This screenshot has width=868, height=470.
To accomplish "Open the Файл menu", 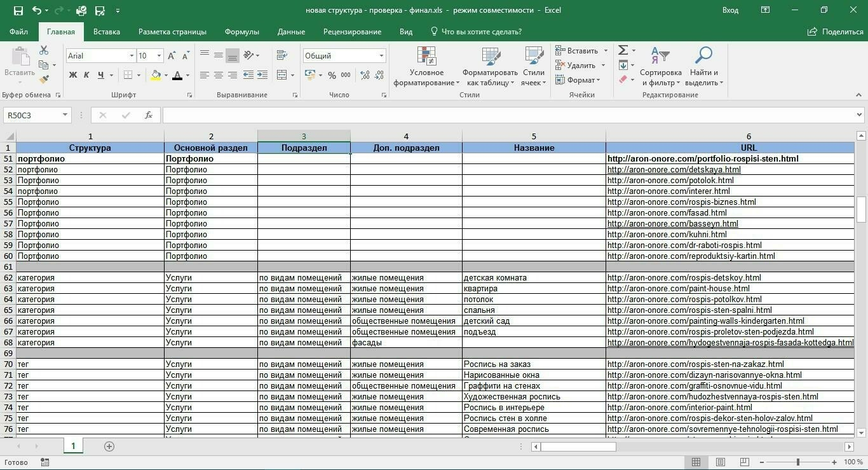I will [18, 32].
